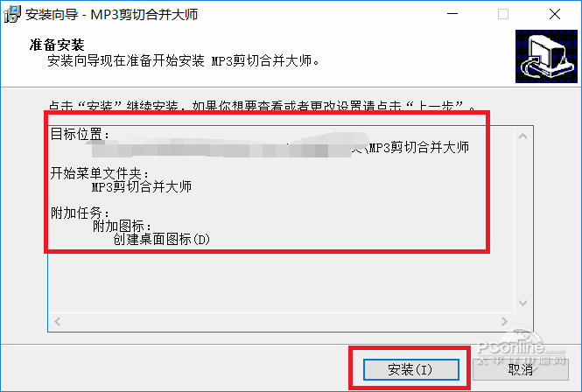Click the left arrow of horizontal scrollbar
The height and width of the screenshot is (392, 582).
57,321
